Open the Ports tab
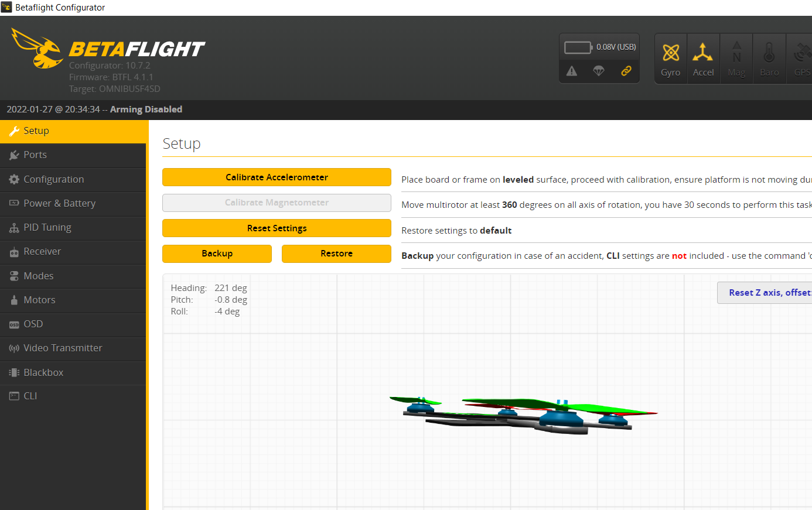The width and height of the screenshot is (812, 510). pos(73,155)
